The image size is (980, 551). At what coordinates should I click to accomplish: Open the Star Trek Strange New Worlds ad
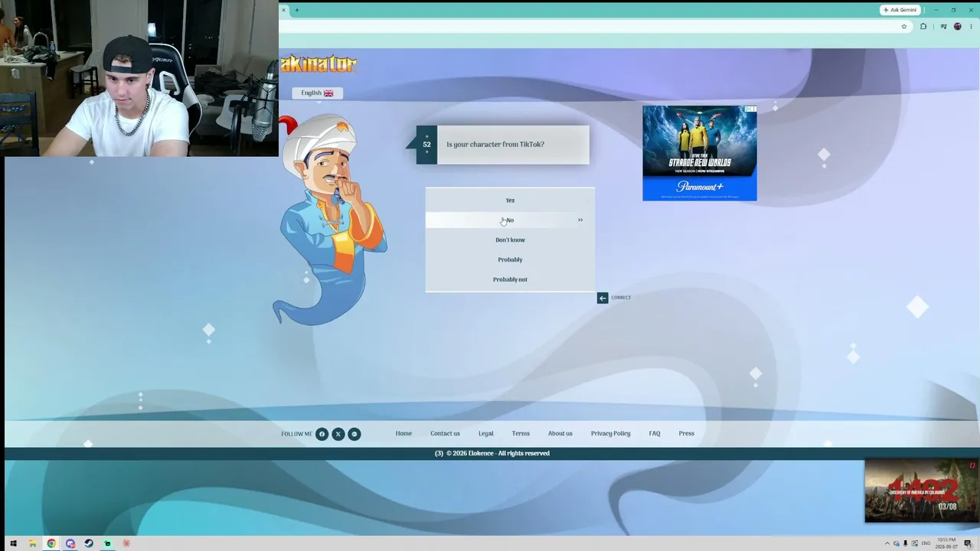pyautogui.click(x=700, y=153)
